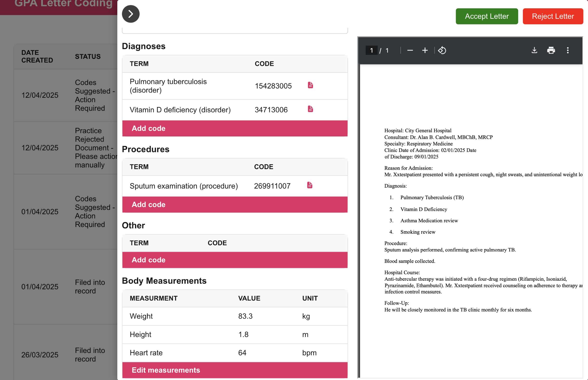Click the document icon beside Pulmonary tuberculosis code
Screen dimensions: 588x380
tap(310, 85)
